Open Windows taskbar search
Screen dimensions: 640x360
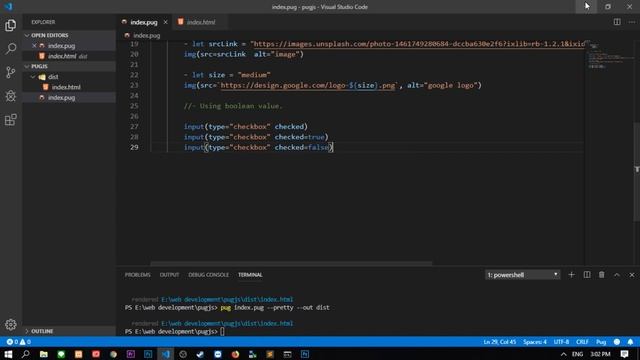[x=25, y=354]
